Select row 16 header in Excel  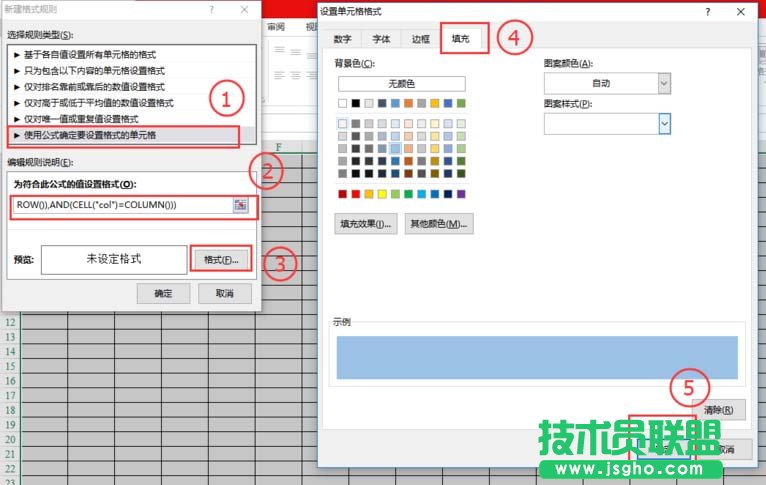pos(10,381)
